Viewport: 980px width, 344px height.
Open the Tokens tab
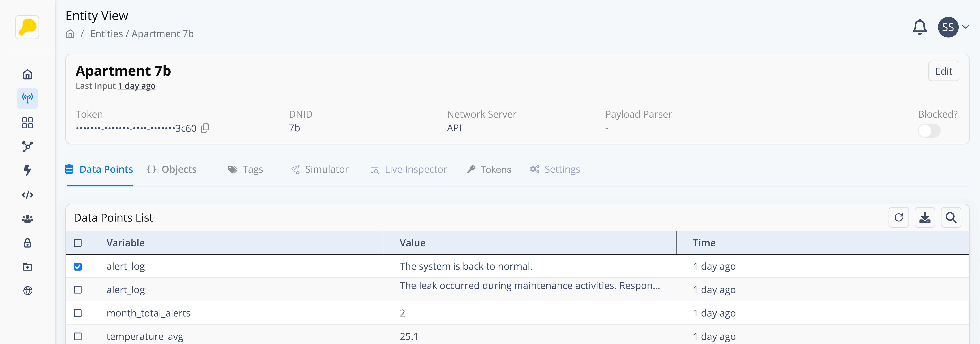point(489,169)
